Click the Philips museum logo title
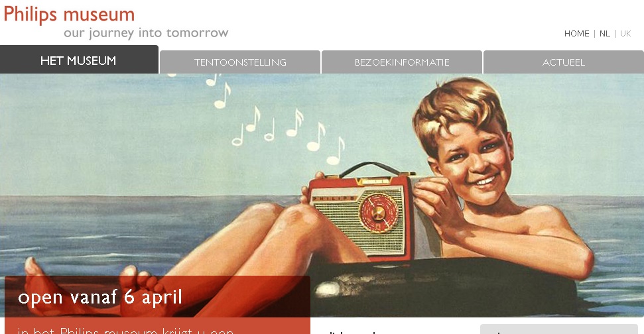This screenshot has height=334, width=644. click(69, 15)
